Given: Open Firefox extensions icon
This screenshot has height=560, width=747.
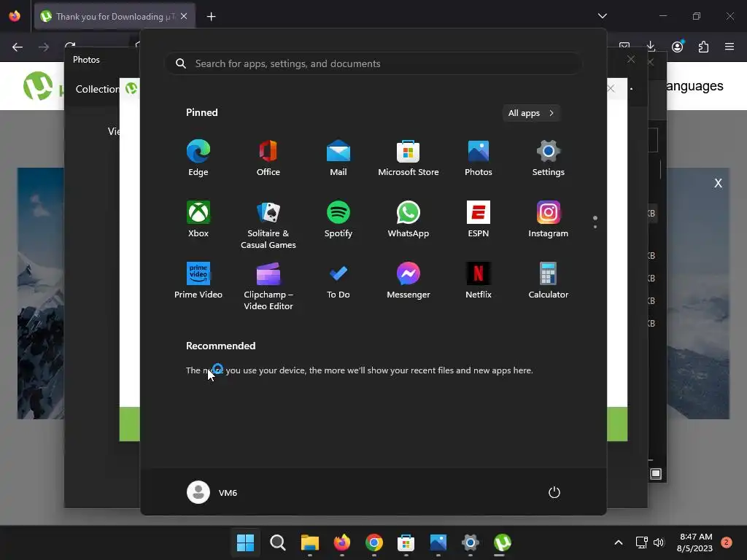Looking at the screenshot, I should click(x=703, y=47).
